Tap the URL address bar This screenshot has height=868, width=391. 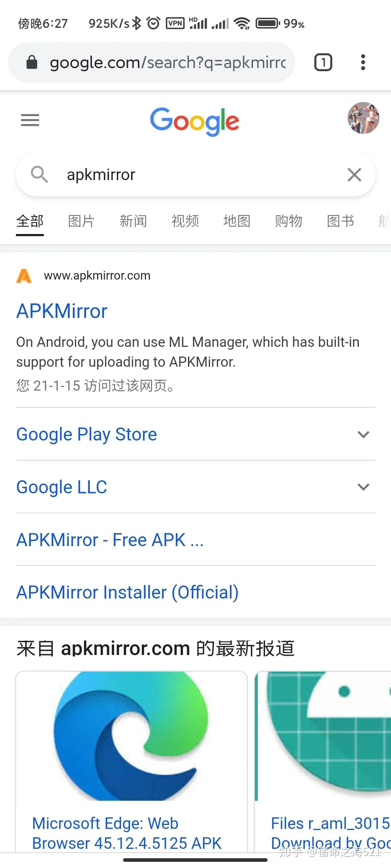click(167, 62)
